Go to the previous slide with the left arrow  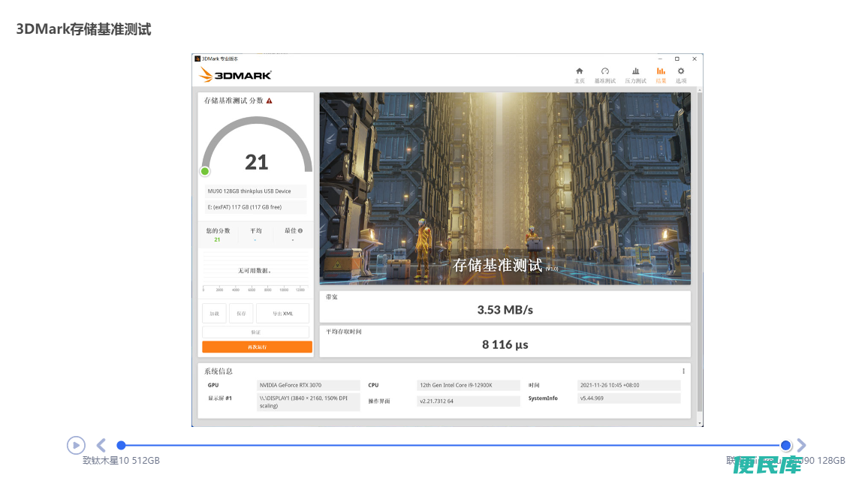coord(101,445)
